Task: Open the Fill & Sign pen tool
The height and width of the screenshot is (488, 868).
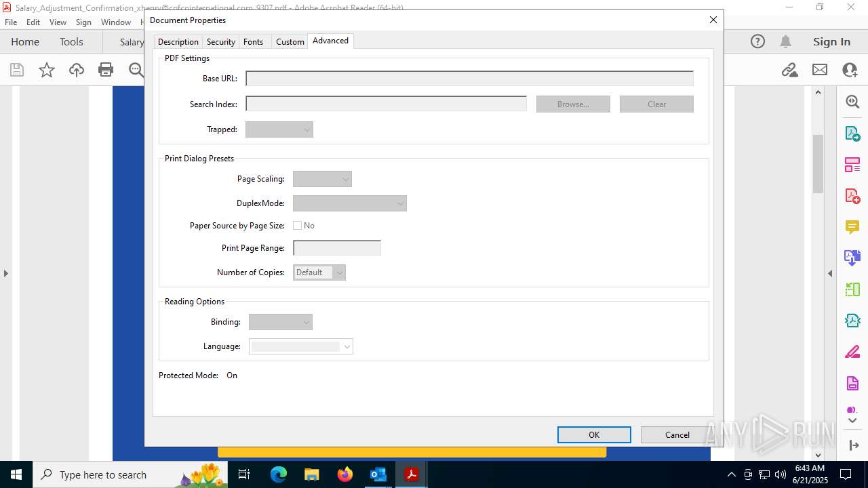Action: 852,352
